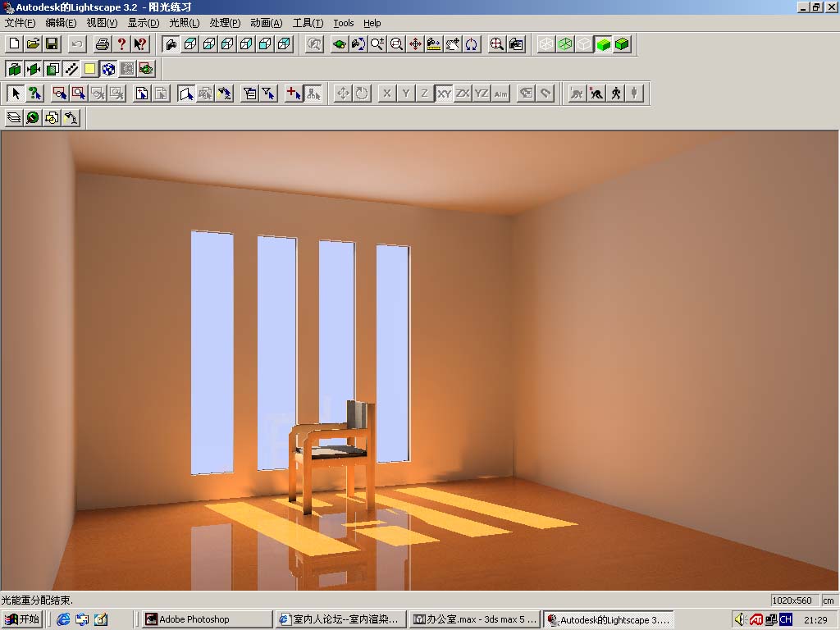Screen dimensions: 840x630
Task: Choose the Dolly camera tool
Action: click(434, 44)
